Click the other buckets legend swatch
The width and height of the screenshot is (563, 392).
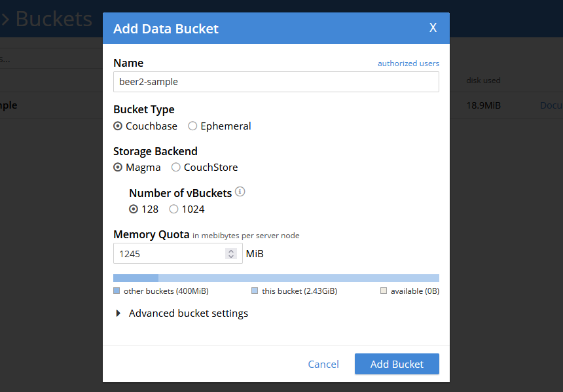tap(117, 291)
